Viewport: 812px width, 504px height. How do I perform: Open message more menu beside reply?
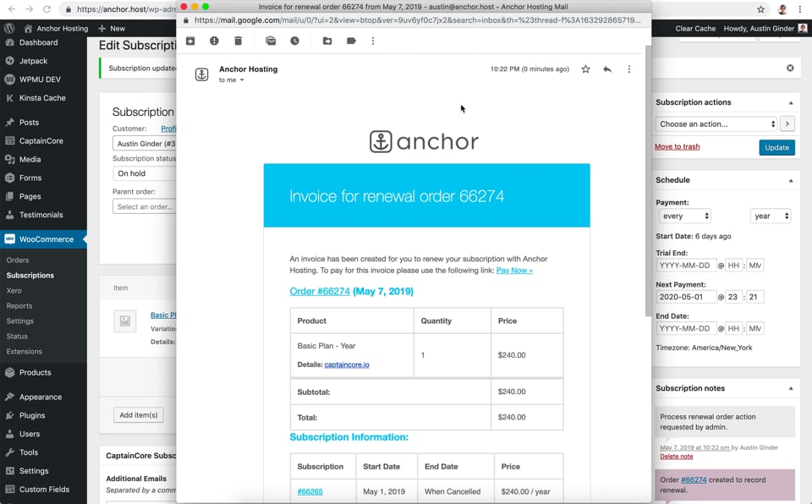629,68
